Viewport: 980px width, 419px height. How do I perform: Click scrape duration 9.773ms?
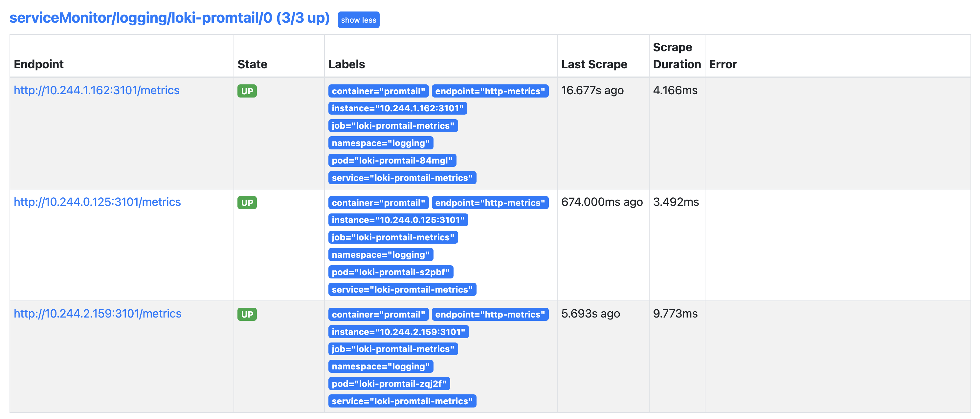[x=675, y=314]
